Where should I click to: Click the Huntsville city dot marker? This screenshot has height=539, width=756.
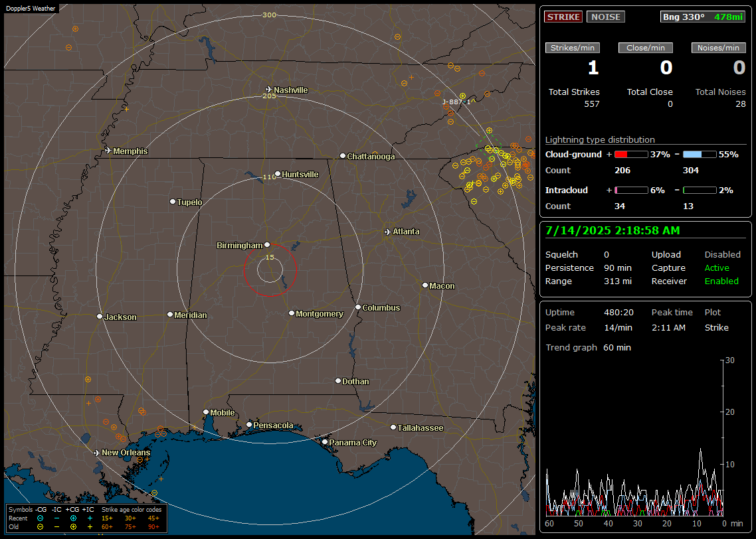[x=278, y=174]
